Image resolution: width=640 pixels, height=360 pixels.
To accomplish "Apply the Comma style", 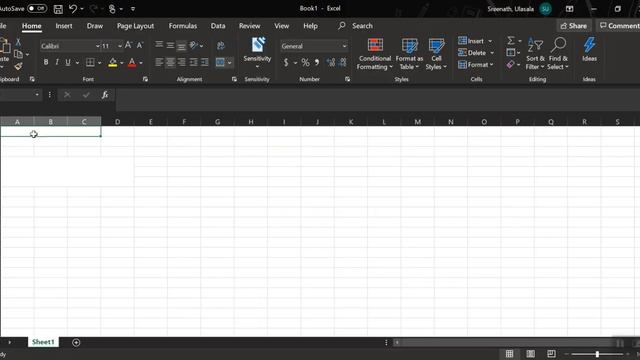I will pos(317,62).
